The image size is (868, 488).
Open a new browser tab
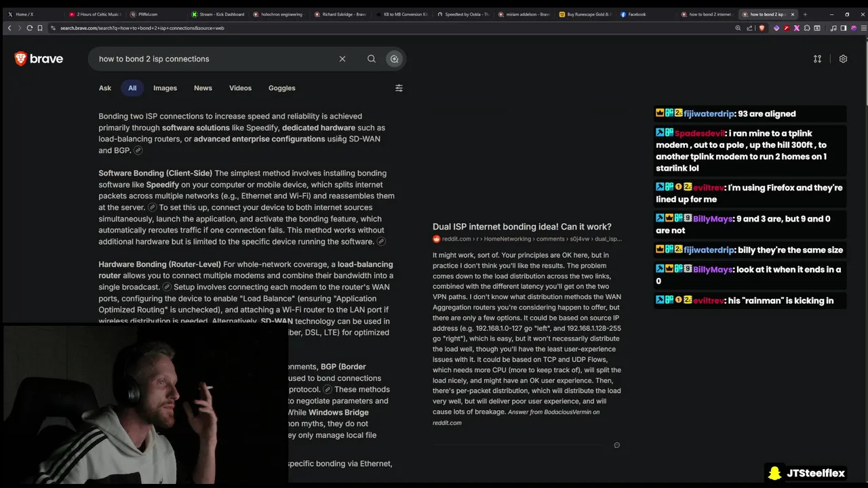(x=805, y=14)
